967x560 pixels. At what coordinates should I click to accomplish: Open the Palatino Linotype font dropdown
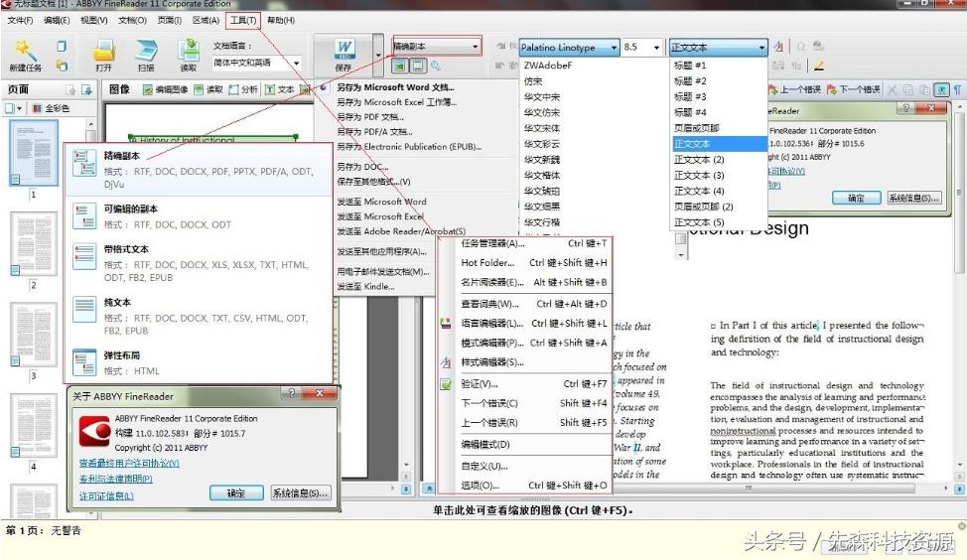pos(569,47)
